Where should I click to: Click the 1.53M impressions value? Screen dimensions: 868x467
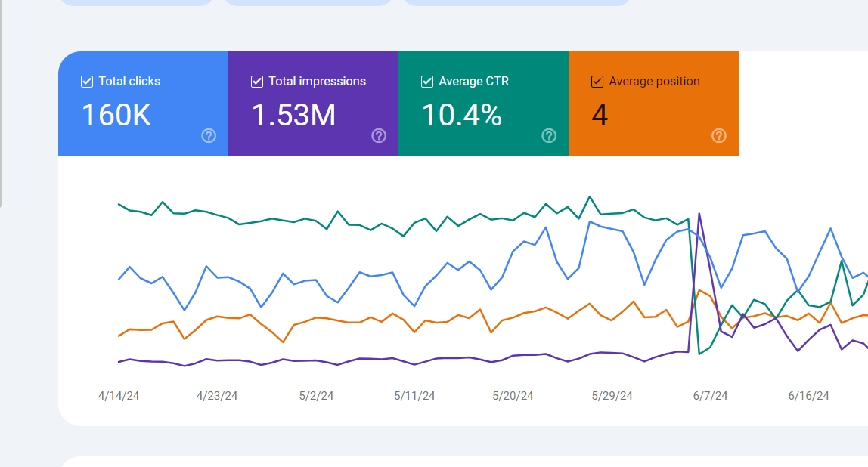click(293, 116)
